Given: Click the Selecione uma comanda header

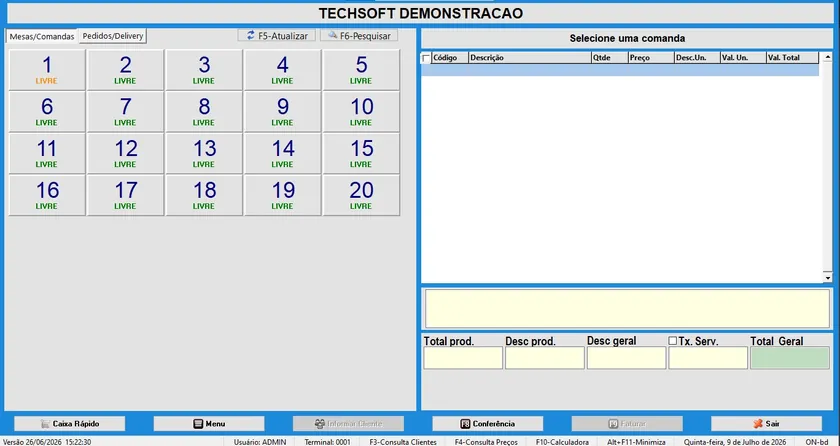Looking at the screenshot, I should (x=627, y=39).
